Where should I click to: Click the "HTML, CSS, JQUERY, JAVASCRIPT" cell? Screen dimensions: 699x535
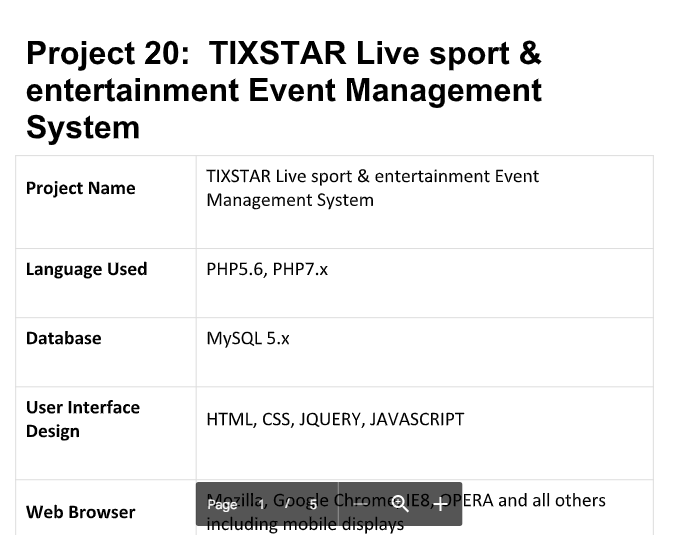[335, 420]
